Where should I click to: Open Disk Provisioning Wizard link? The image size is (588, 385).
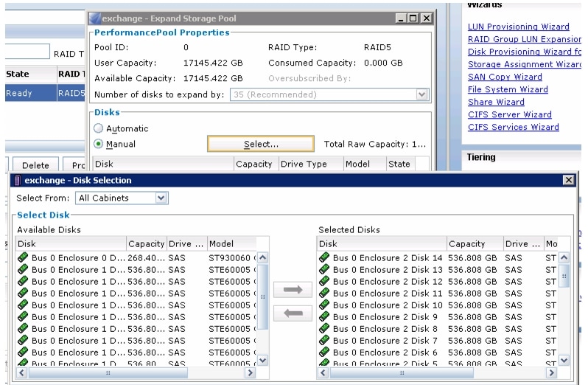pyautogui.click(x=524, y=52)
